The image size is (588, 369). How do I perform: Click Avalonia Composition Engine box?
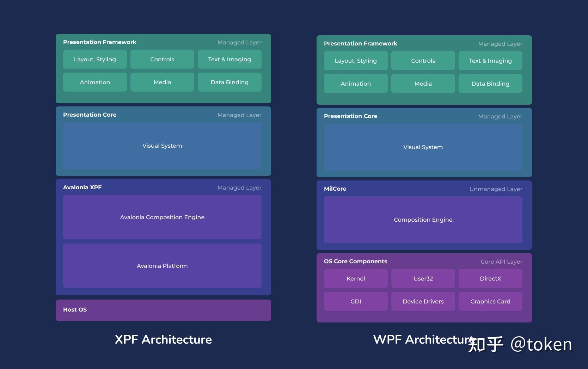pos(162,217)
